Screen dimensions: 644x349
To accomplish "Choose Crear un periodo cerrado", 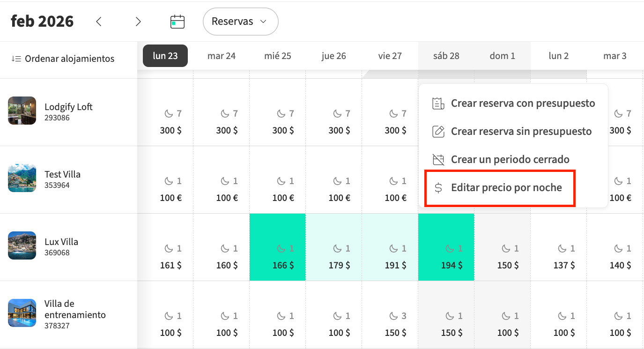I will 510,159.
